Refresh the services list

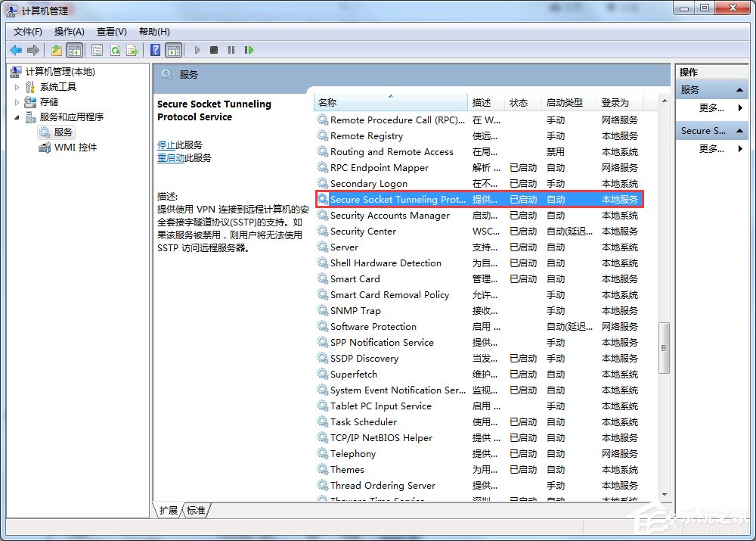point(115,49)
